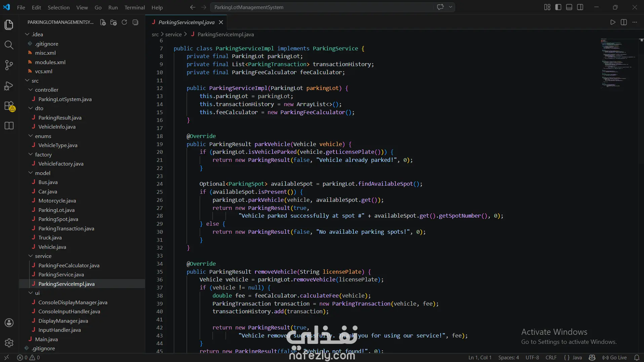Screen dimensions: 644x362
Task: Open the book-shaped view in activity bar
Action: tap(9, 126)
